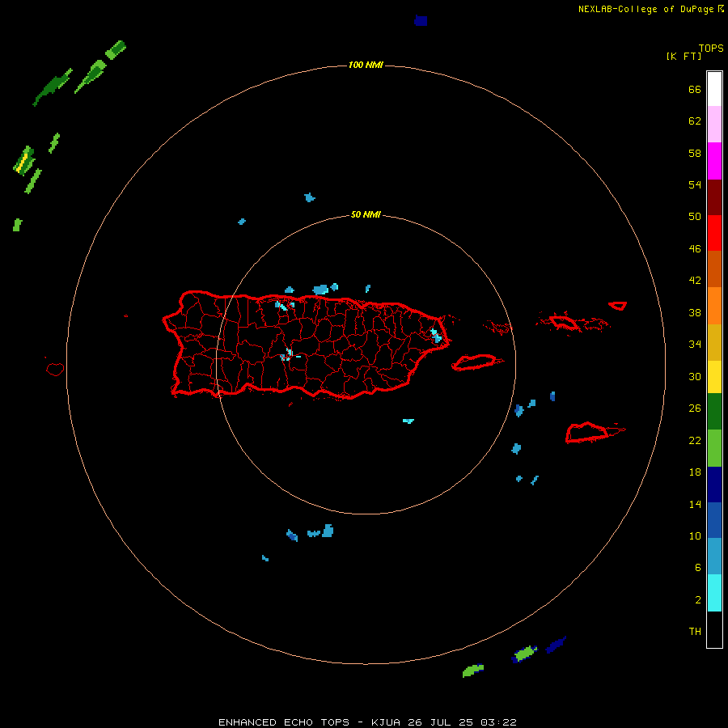Viewport: 728px width, 728px height.
Task: Click the 6 legend value
Action: tap(697, 568)
